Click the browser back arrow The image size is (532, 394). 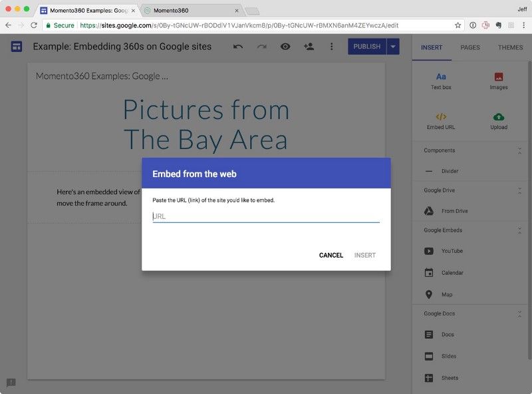[x=9, y=25]
